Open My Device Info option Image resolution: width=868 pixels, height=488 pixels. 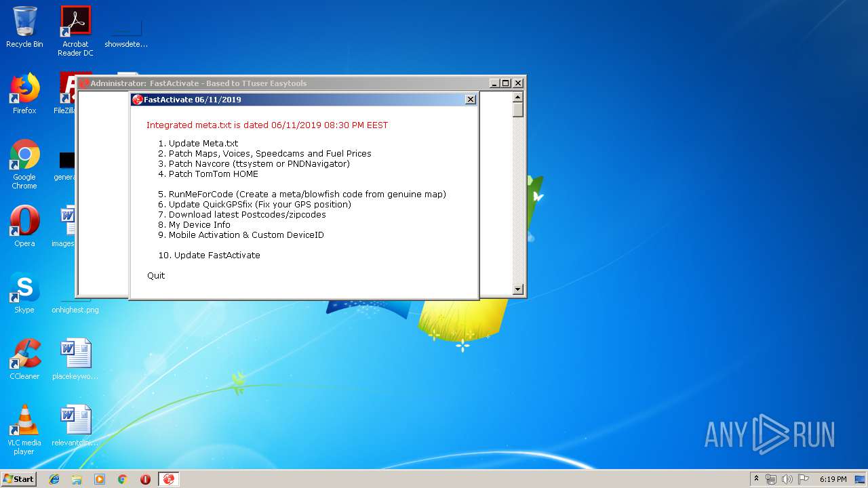(194, 225)
